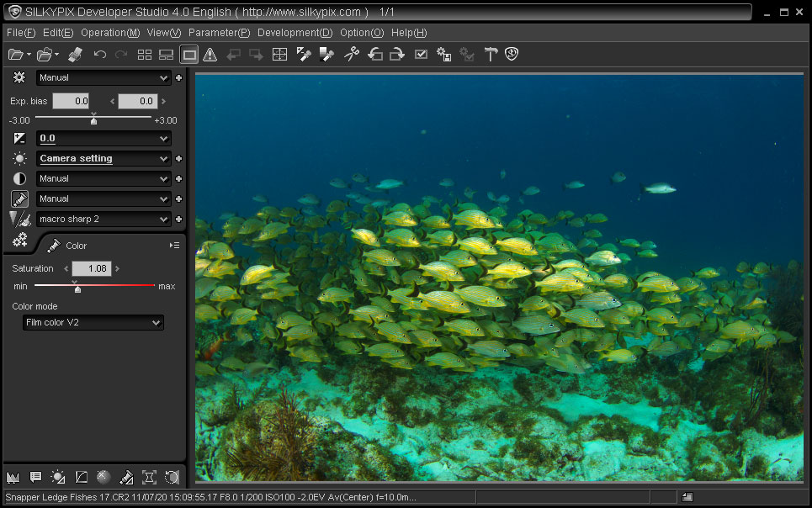Increase saturation with right arrow button
This screenshot has width=812, height=508.
click(x=118, y=269)
